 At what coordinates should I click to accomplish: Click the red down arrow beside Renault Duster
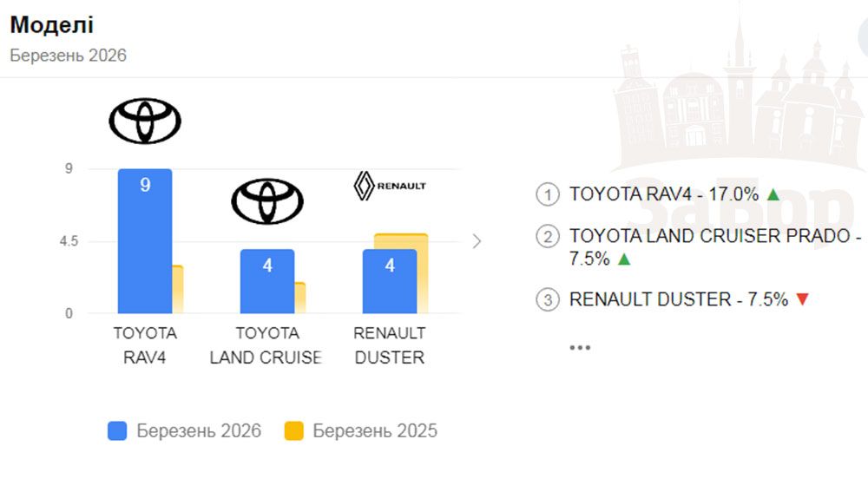802,300
